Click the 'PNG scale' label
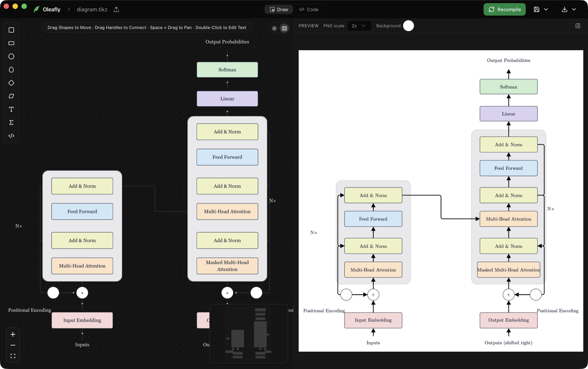 (x=334, y=26)
